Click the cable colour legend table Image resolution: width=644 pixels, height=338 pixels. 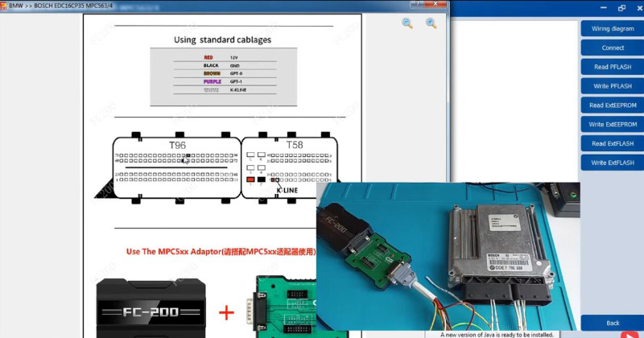coord(224,76)
